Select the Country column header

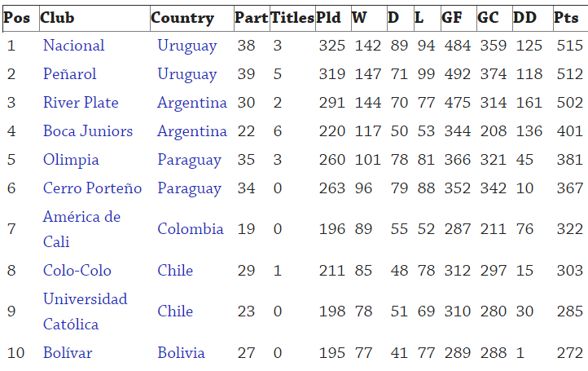(182, 18)
